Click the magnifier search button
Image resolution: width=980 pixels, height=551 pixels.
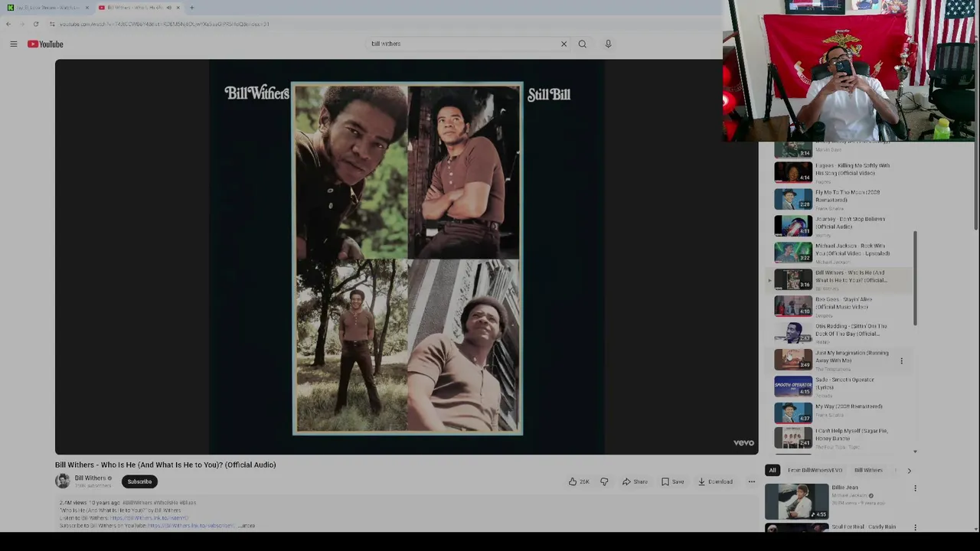(582, 44)
